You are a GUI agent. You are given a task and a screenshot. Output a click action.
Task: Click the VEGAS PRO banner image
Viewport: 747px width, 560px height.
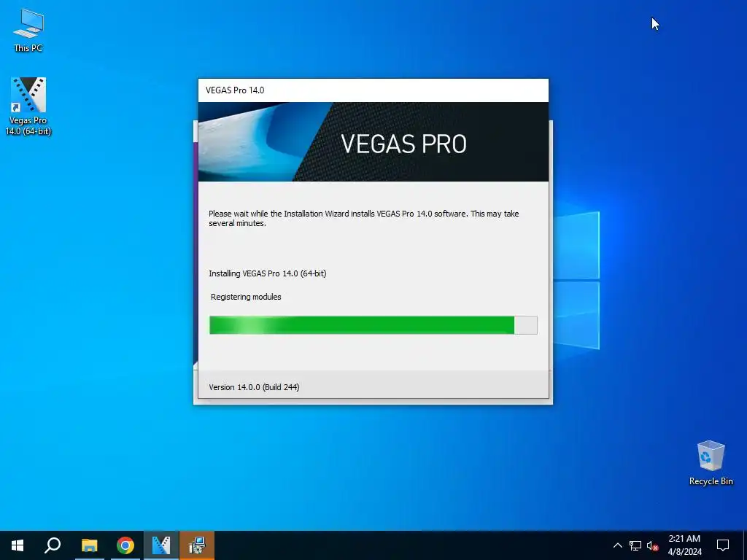[x=373, y=142]
